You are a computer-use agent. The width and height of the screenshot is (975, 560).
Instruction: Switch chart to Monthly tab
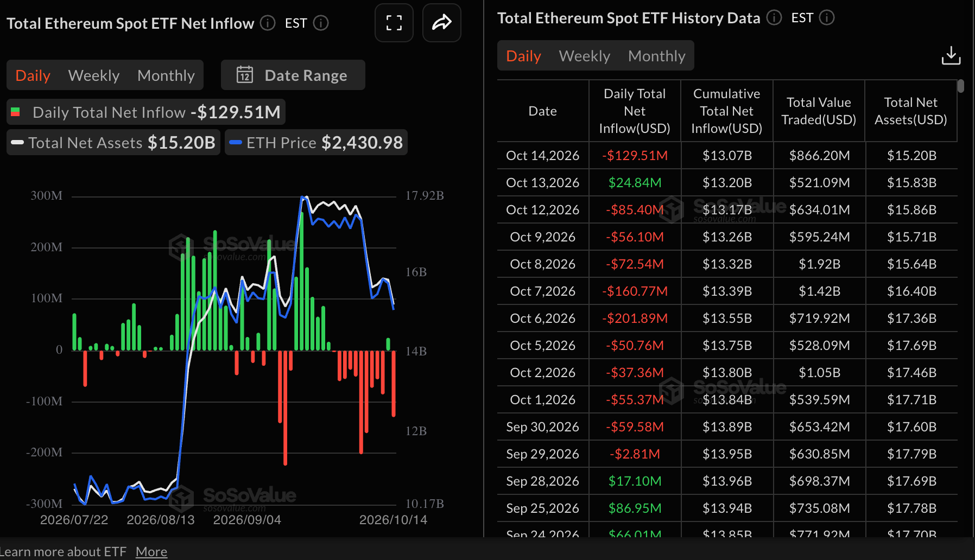click(166, 75)
